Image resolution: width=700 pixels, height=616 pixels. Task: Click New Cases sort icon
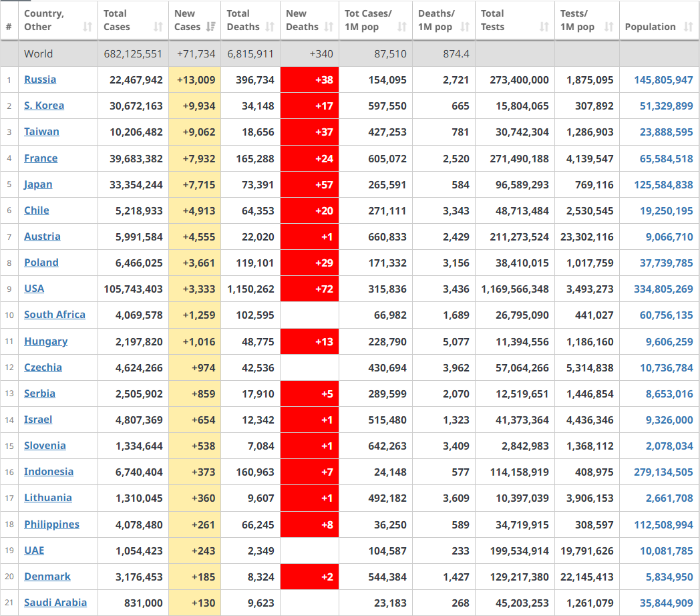pos(210,27)
